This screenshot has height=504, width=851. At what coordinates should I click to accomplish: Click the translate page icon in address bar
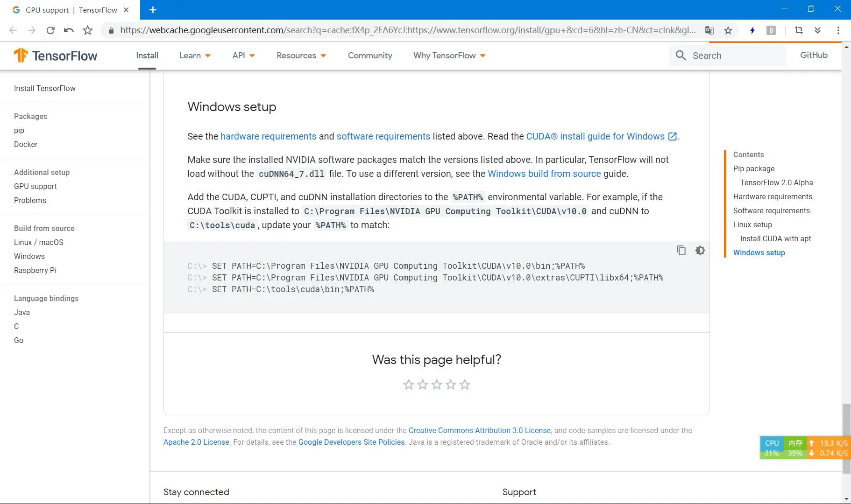click(709, 30)
